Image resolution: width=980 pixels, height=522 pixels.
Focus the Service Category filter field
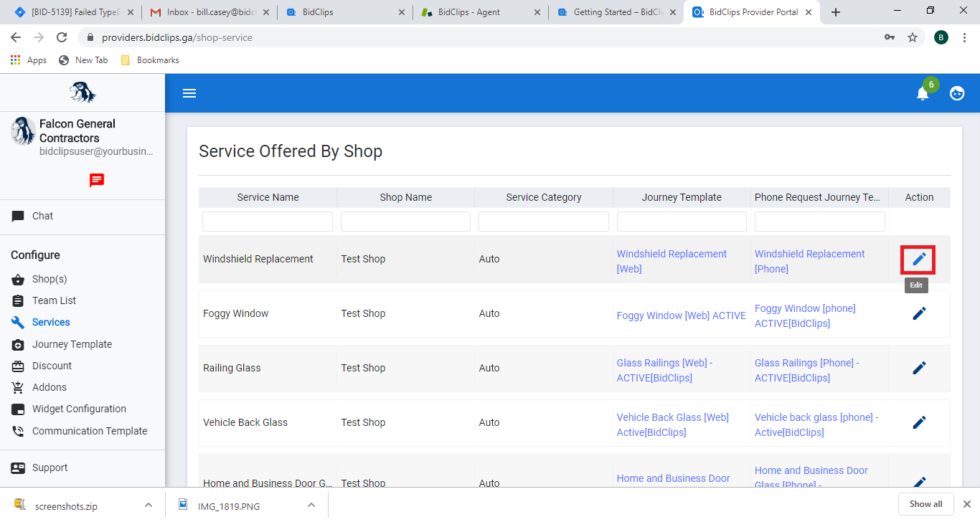click(x=544, y=222)
